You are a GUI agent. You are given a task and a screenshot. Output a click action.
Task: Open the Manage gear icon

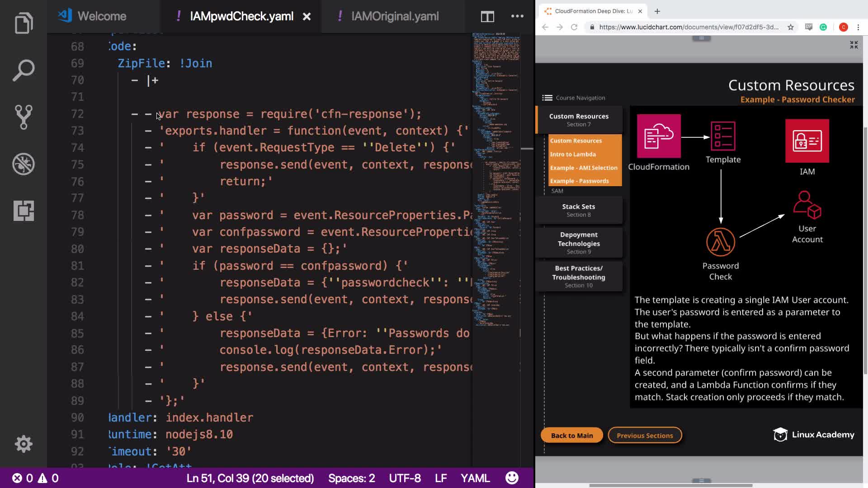[x=24, y=444]
